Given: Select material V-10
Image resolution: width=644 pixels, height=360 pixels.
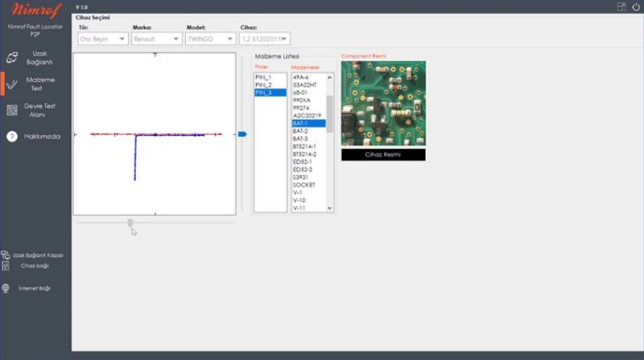Looking at the screenshot, I should [x=309, y=200].
